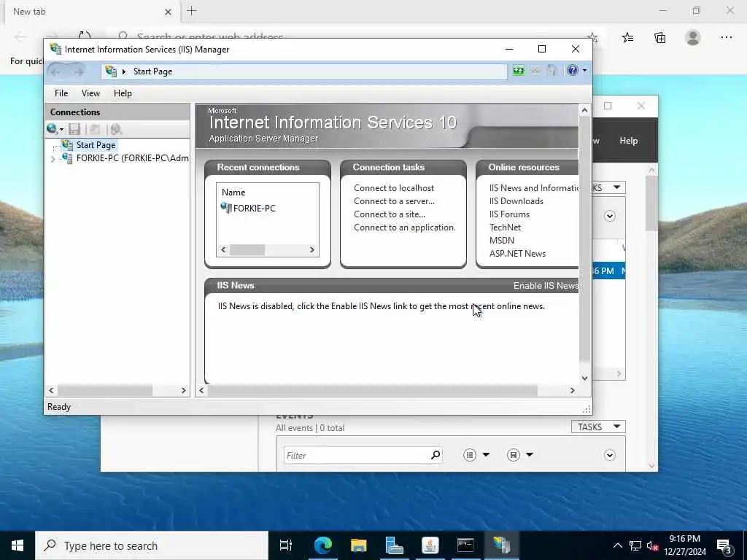Screen dimensions: 747x560
Task: Open the View menu
Action: pyautogui.click(x=90, y=93)
